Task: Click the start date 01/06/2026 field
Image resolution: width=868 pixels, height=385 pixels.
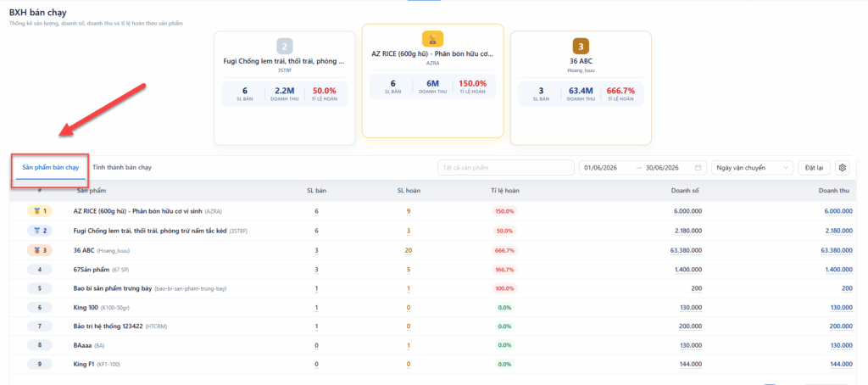Action: [601, 168]
